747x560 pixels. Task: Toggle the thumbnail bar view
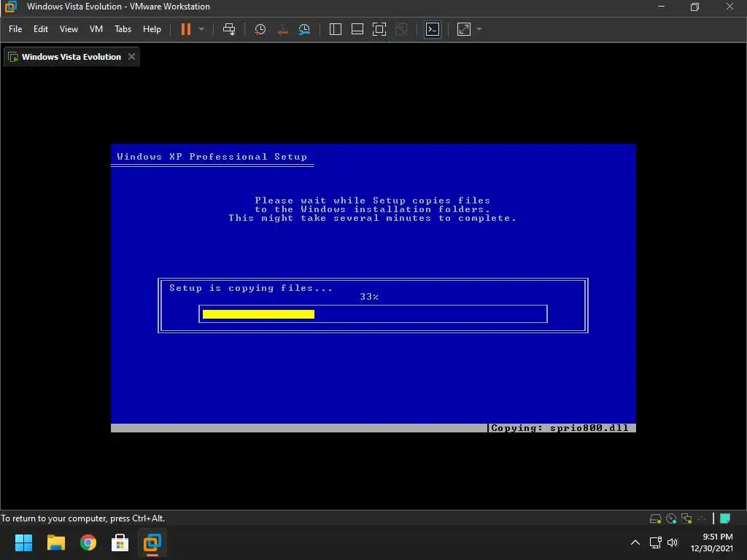point(357,29)
